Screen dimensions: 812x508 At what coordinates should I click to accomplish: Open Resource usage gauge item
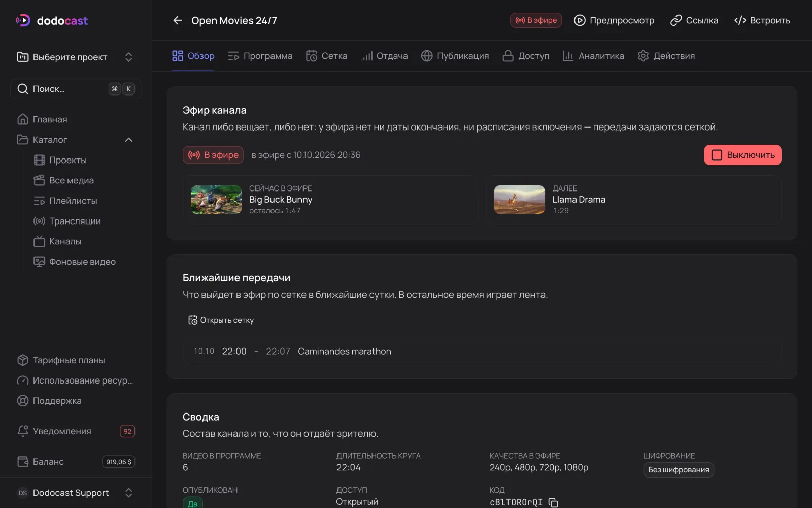click(x=76, y=380)
